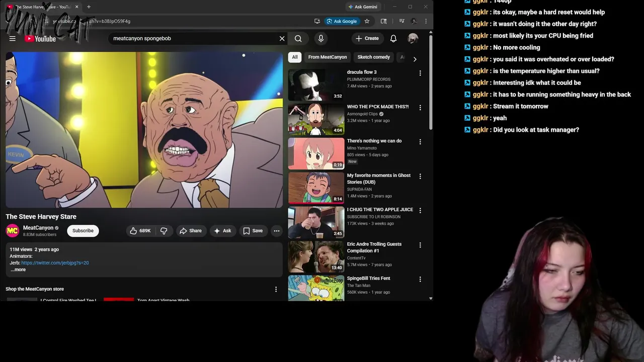
Task: Click the YouTube search input field
Action: click(194, 38)
